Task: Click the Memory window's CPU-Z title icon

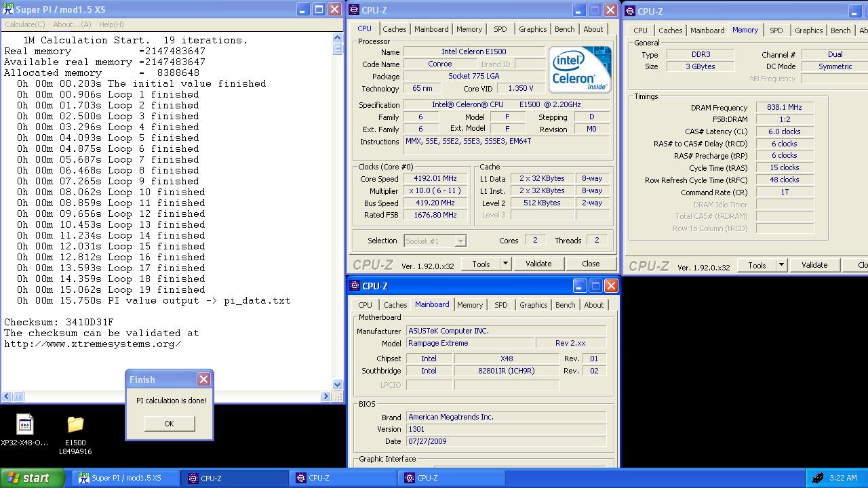Action: pos(631,11)
